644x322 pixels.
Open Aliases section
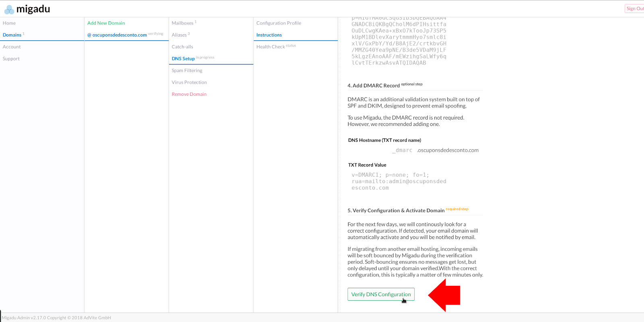pos(179,35)
